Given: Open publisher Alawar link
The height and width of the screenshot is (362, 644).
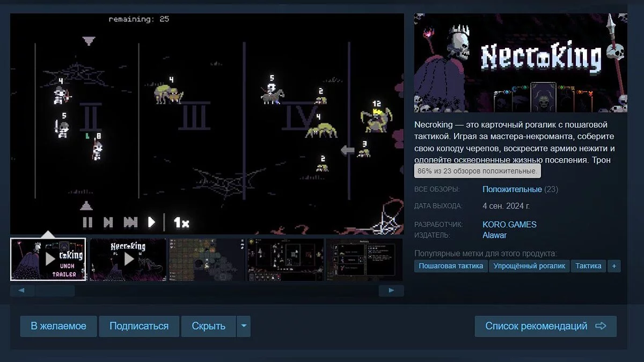Looking at the screenshot, I should click(494, 235).
